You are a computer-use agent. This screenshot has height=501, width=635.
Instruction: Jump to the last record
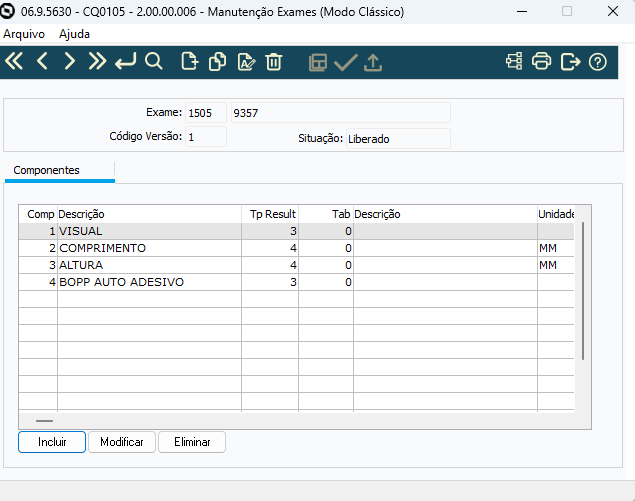tap(97, 62)
